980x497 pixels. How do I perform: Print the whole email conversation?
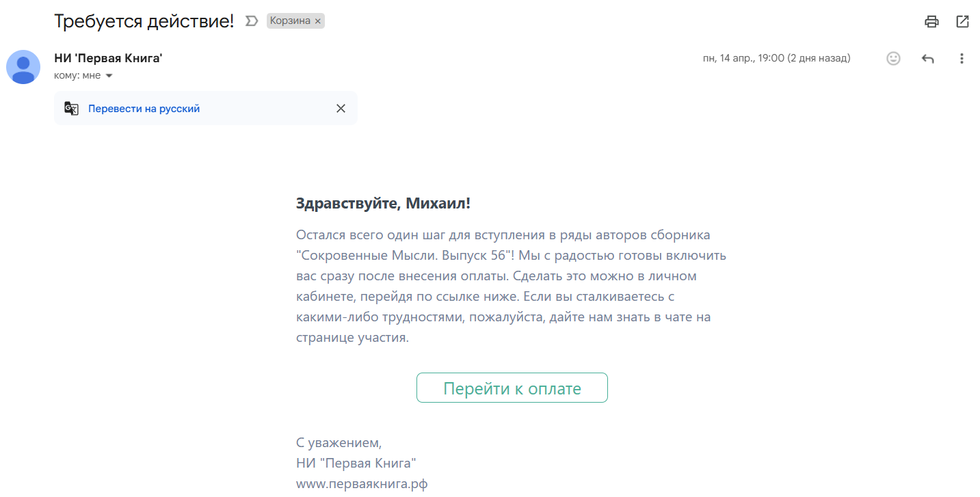pos(931,21)
